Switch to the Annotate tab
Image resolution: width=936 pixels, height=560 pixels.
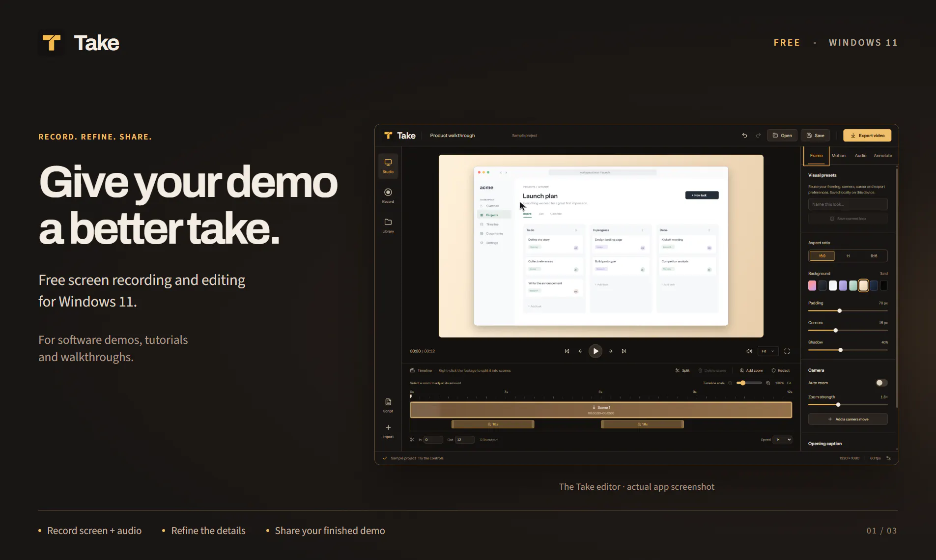[x=883, y=156]
